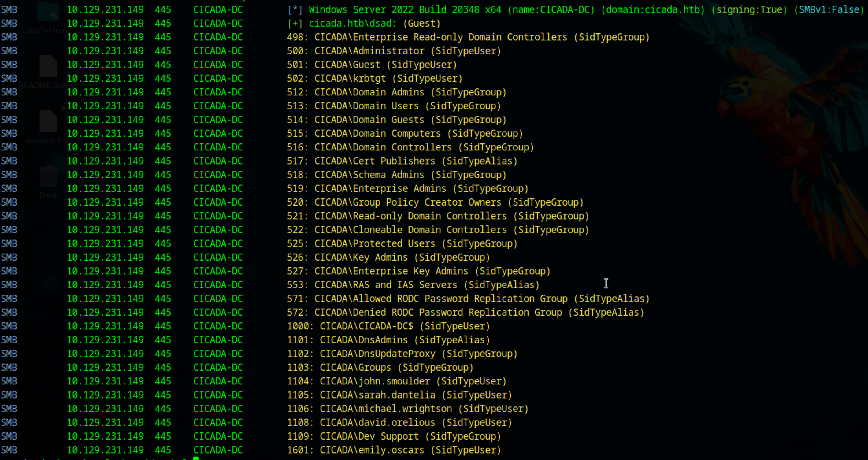Click the "1601: CICADA\emily.oscars" user entry
This screenshot has width=868, height=460.
click(x=394, y=450)
